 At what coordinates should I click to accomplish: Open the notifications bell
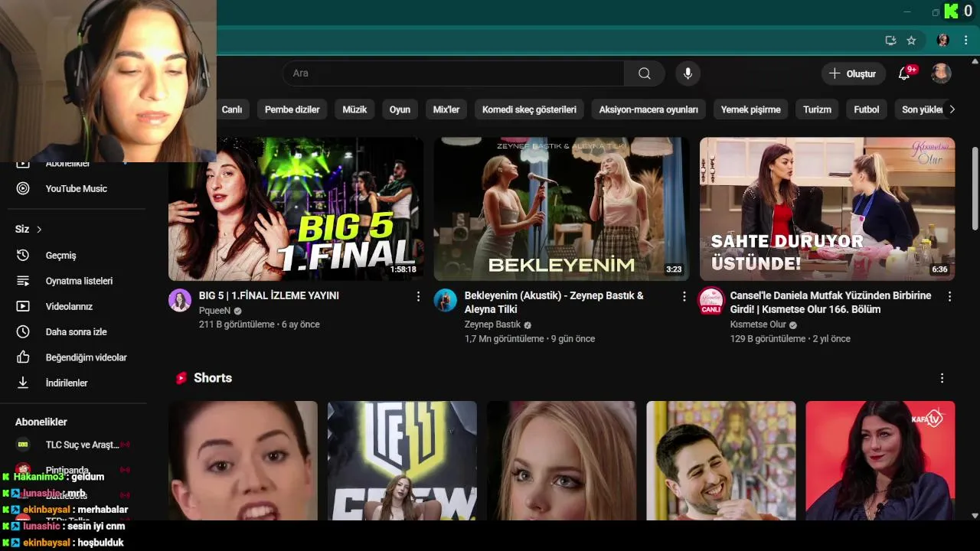point(904,73)
